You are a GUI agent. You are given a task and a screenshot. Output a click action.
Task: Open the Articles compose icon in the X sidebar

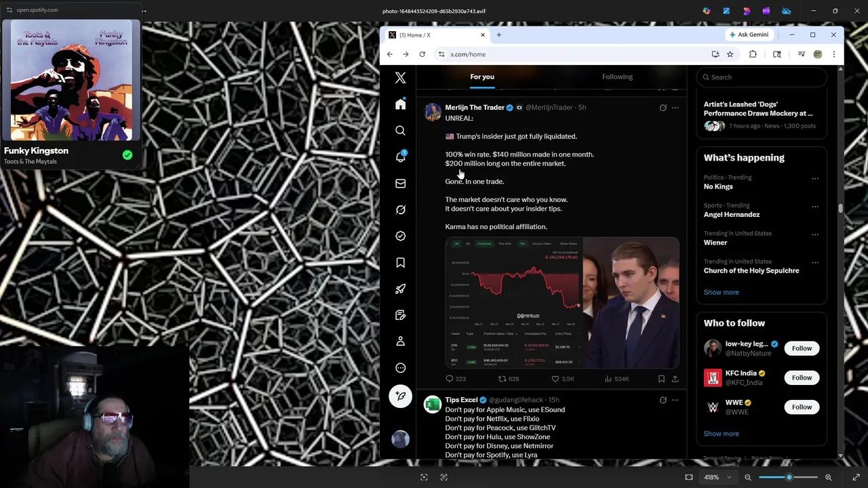pos(400,315)
